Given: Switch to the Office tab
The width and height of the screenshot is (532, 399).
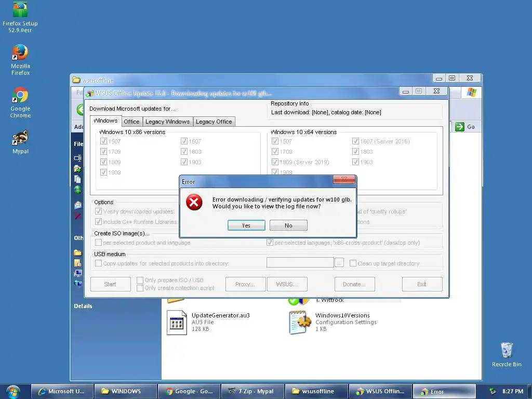Looking at the screenshot, I should (x=131, y=122).
